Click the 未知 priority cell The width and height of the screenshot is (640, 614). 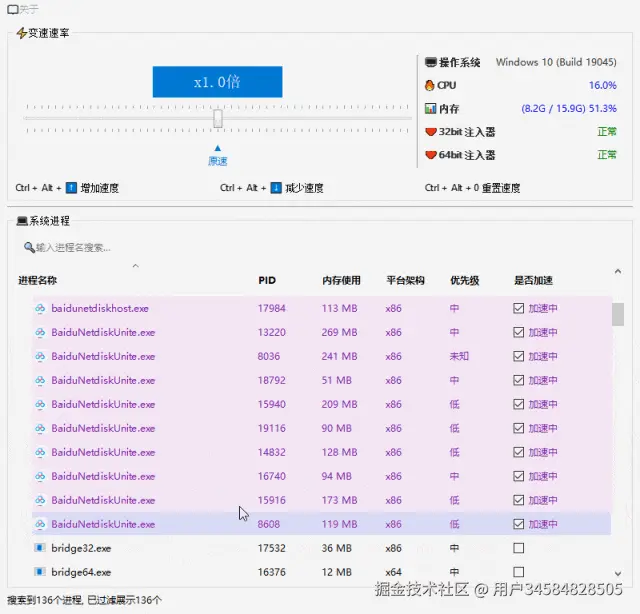(x=459, y=356)
